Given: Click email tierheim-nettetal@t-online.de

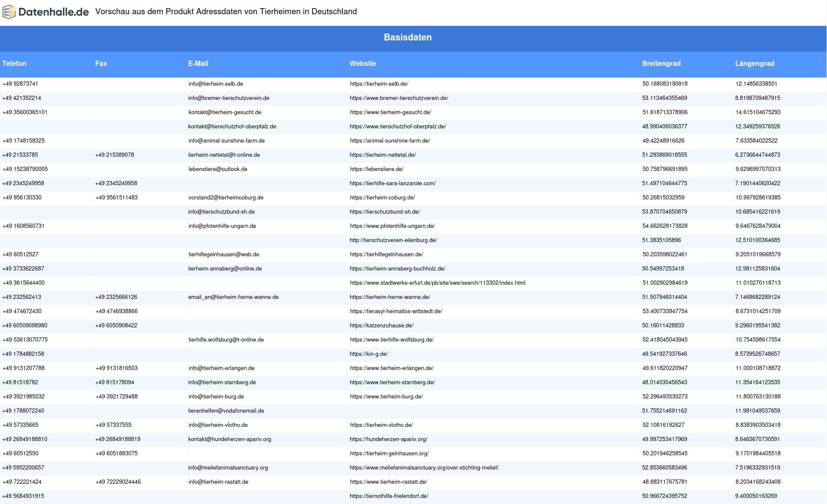Looking at the screenshot, I should point(224,155).
